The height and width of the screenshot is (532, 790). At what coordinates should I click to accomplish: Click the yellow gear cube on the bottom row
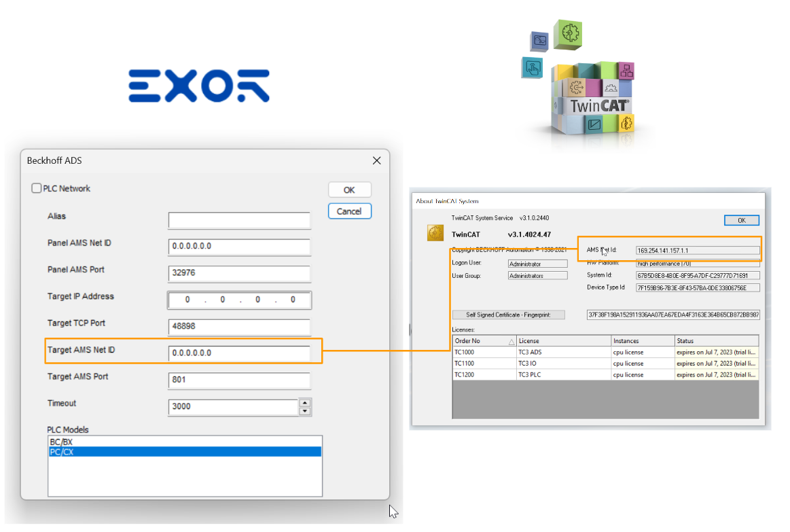[x=626, y=124]
